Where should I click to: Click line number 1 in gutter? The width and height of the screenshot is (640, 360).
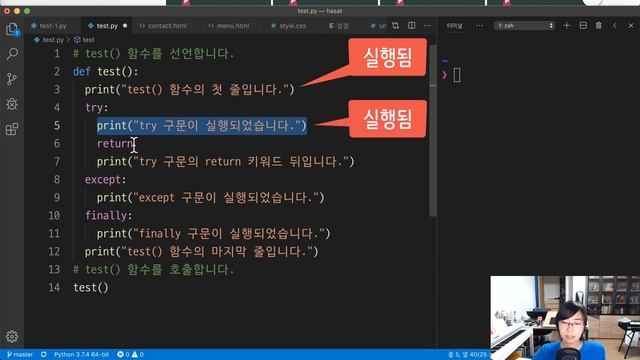click(x=57, y=53)
